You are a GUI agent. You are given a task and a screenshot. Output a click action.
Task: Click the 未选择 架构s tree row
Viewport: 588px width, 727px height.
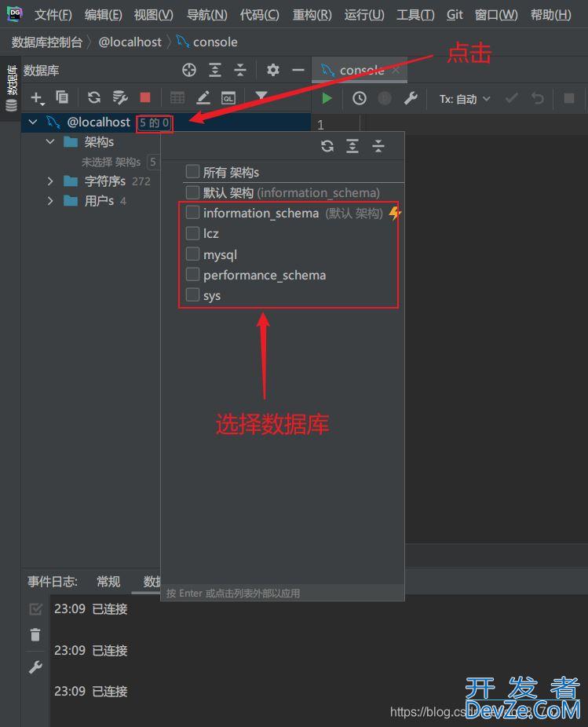point(111,162)
